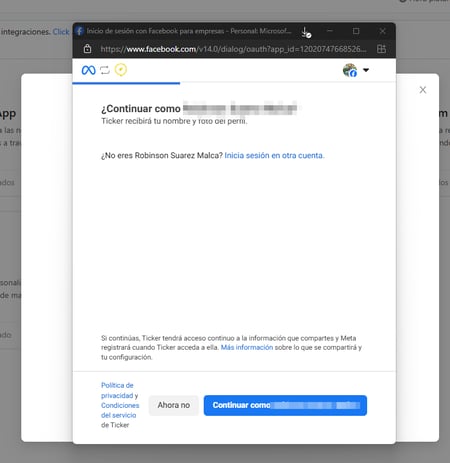Click the sync arrows icon beside Meta logo
Screen dimensions: 450x463
[x=105, y=70]
